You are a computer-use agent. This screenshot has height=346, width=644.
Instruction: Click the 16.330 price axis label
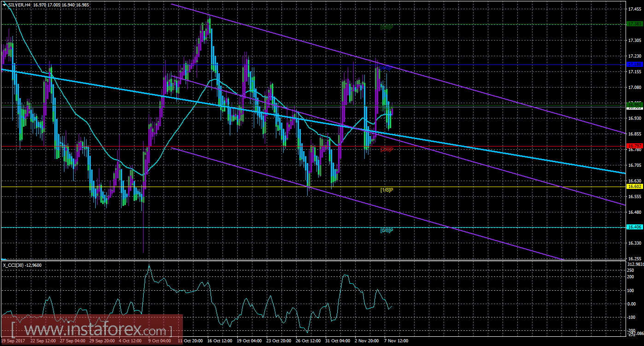635,243
